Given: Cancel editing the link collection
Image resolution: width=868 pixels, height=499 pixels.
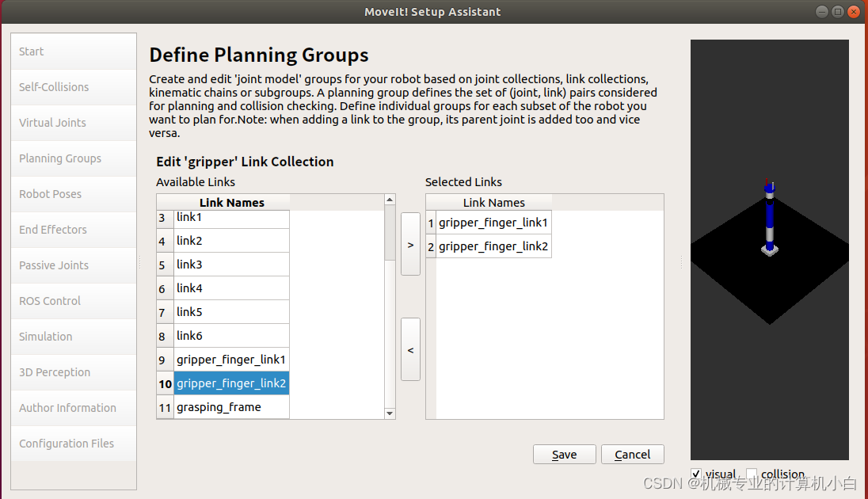Looking at the screenshot, I should tap(632, 454).
